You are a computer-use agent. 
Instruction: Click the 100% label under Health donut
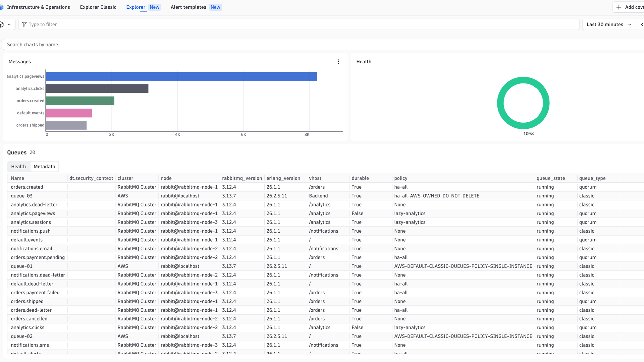[x=528, y=134]
